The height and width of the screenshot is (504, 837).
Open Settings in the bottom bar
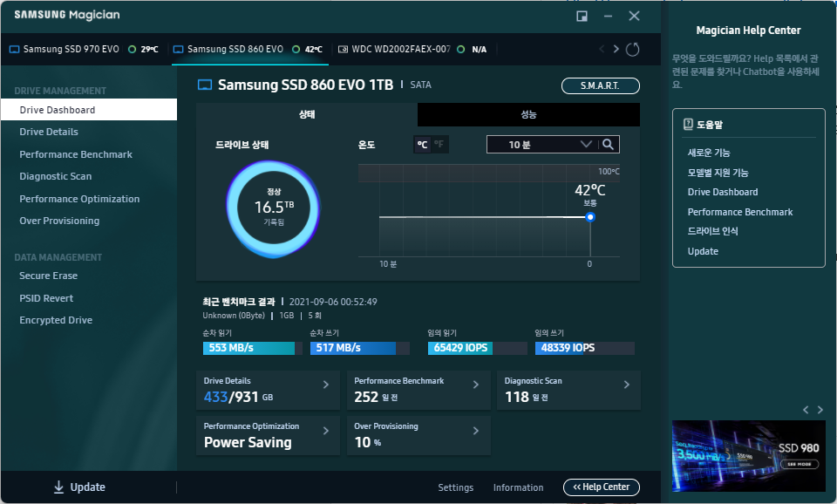pyautogui.click(x=455, y=487)
